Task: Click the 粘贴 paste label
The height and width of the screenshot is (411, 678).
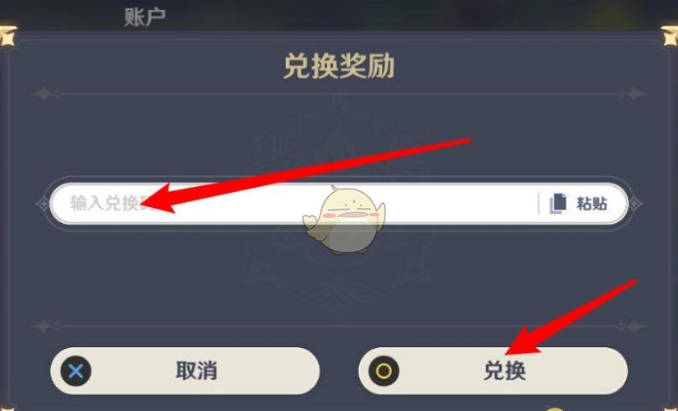Action: tap(592, 204)
